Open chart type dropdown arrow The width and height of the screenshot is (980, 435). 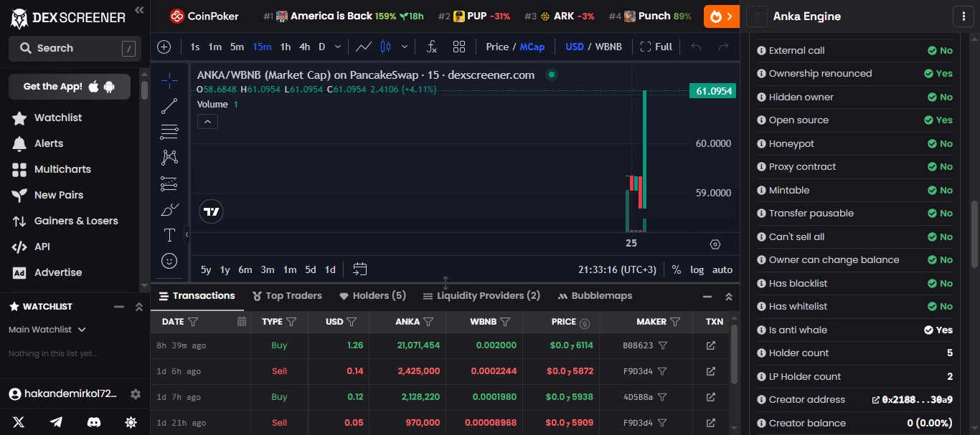[x=405, y=47]
